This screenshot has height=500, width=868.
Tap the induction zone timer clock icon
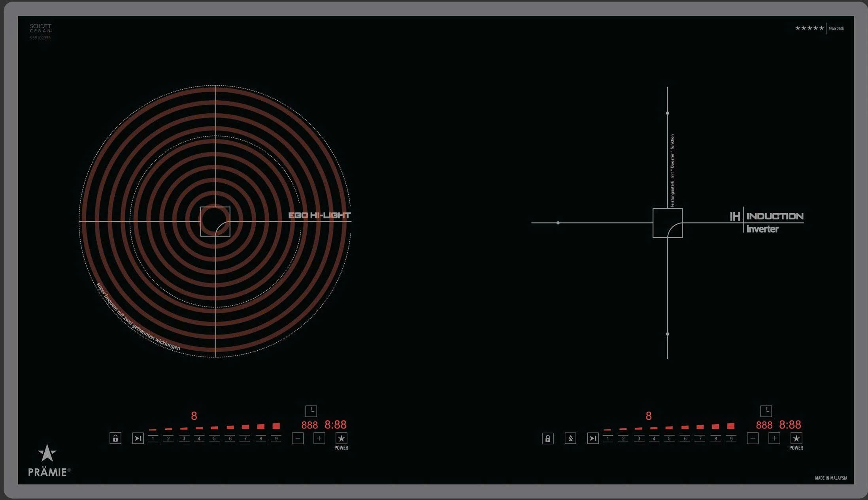coord(766,411)
